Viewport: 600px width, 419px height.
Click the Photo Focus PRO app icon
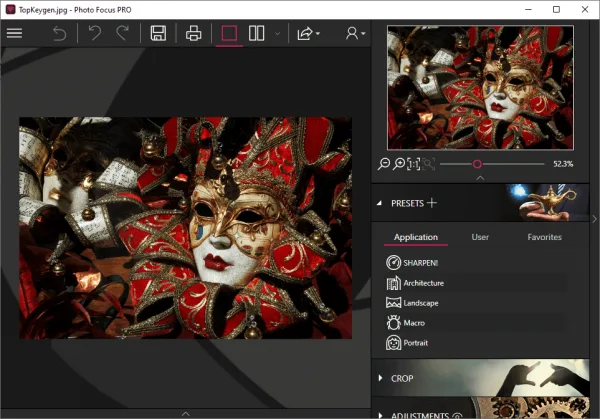10,9
